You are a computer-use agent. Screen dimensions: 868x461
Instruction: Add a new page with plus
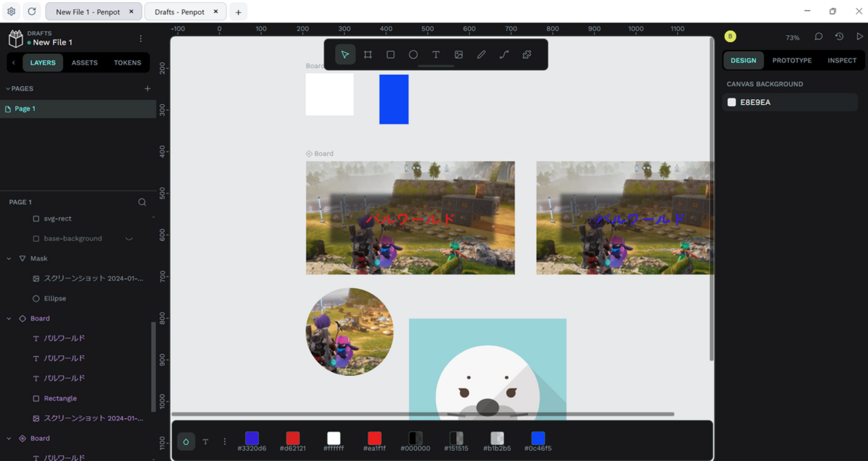pyautogui.click(x=148, y=88)
